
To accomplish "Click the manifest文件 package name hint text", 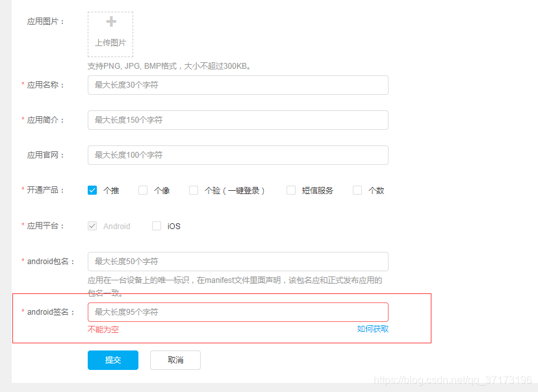I will point(235,286).
